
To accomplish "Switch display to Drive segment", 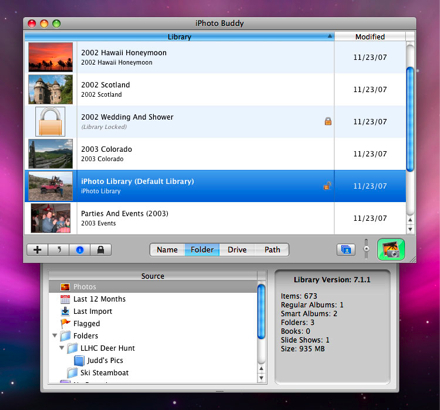I will [237, 250].
